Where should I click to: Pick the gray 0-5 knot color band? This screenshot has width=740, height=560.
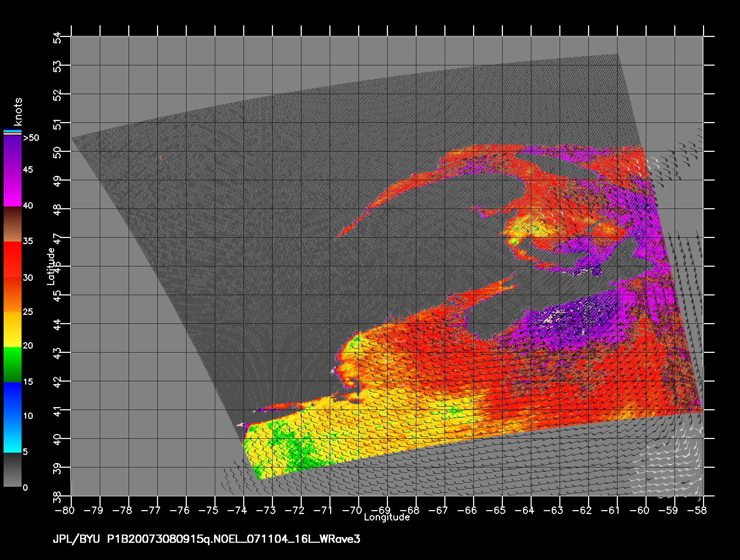click(13, 470)
